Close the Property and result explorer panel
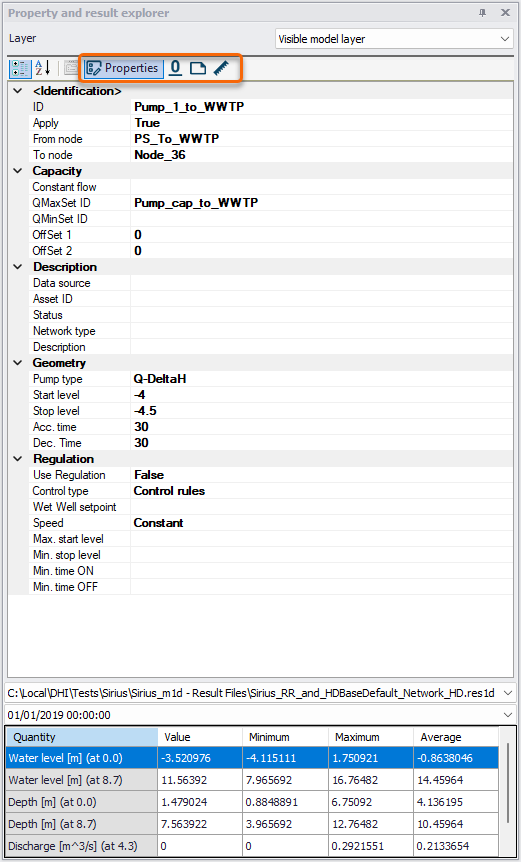 [x=505, y=13]
